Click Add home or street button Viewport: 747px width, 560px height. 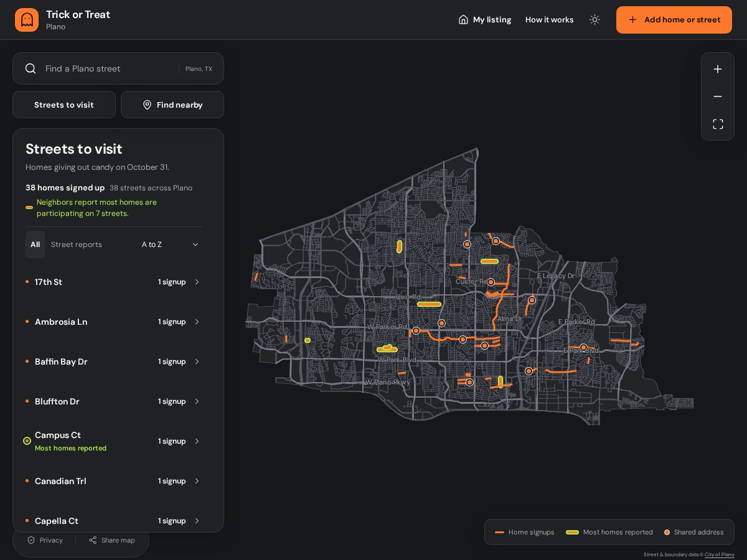[674, 20]
